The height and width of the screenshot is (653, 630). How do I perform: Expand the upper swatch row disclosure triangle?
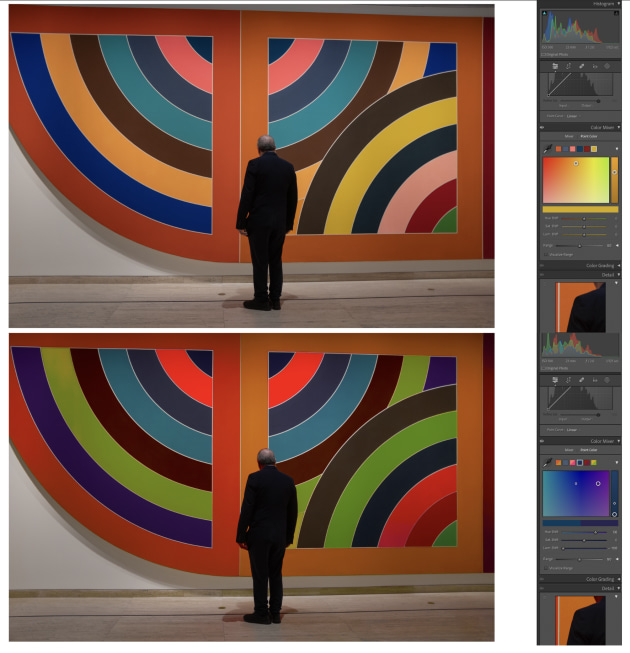(x=617, y=149)
